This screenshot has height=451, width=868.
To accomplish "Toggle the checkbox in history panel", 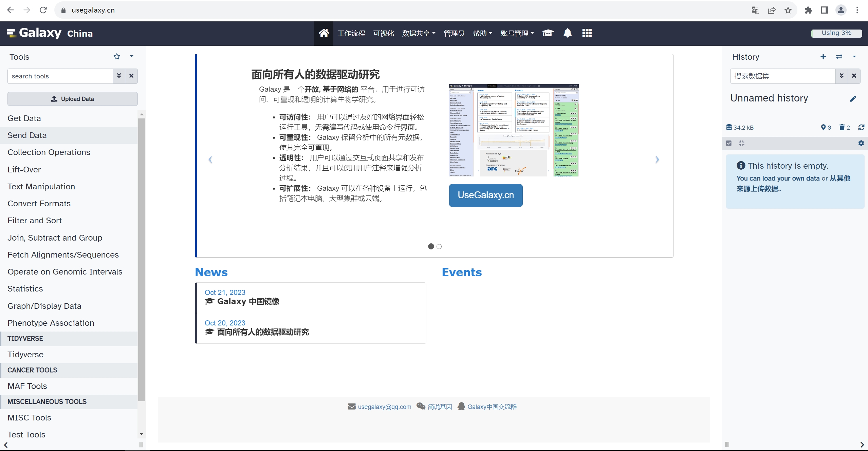I will tap(728, 143).
